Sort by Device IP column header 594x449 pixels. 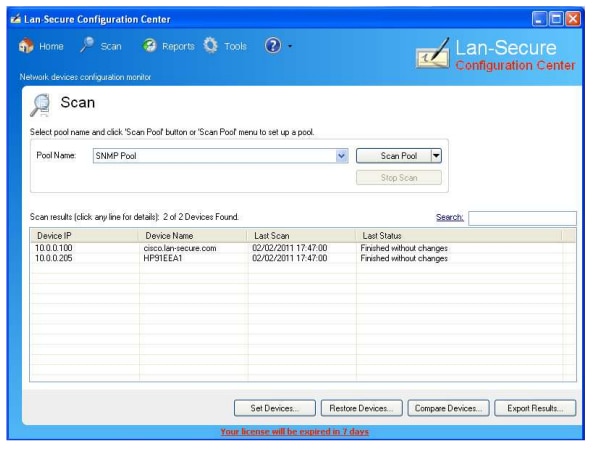pyautogui.click(x=84, y=236)
